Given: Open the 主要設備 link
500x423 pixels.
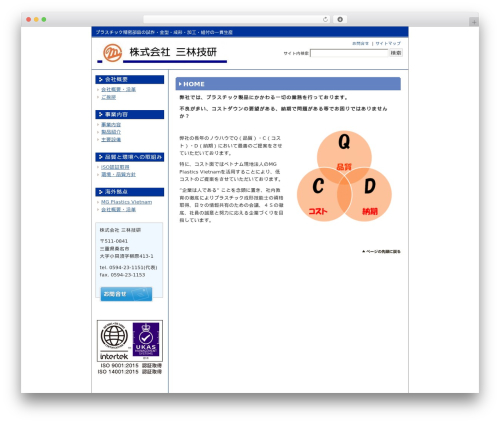Looking at the screenshot, I should pyautogui.click(x=111, y=139).
